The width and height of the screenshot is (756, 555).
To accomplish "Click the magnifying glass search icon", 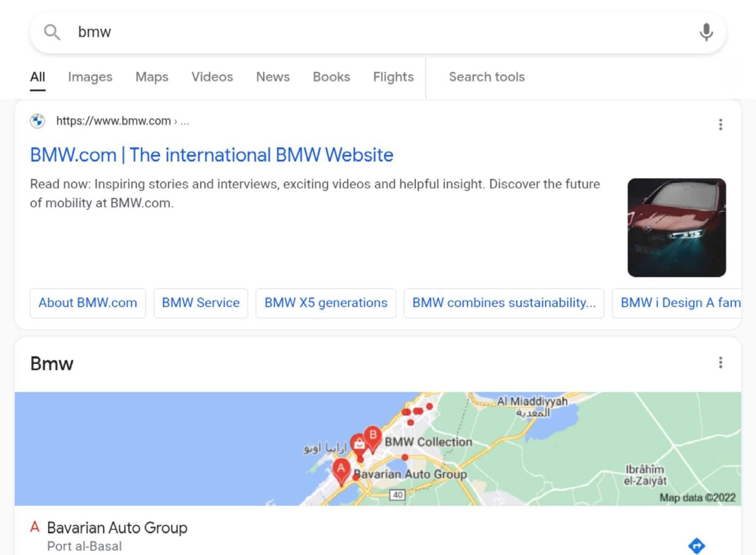I will point(52,32).
